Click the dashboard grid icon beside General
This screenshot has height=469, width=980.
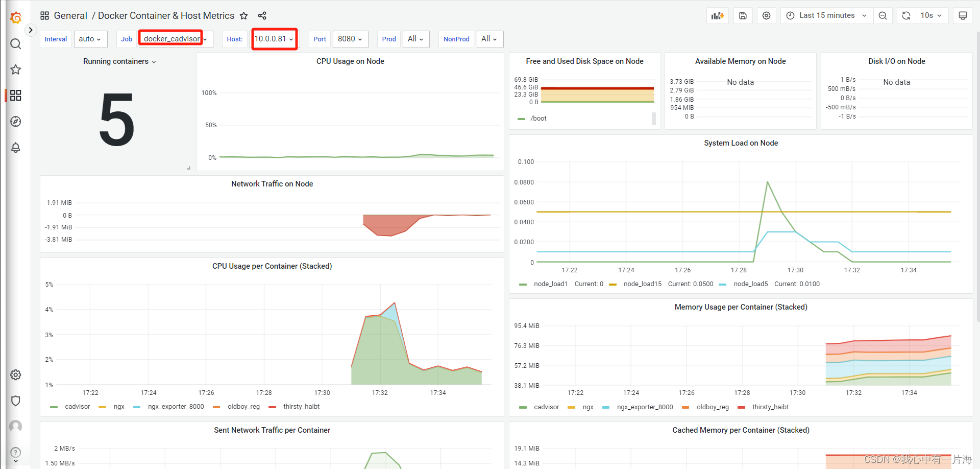tap(45, 16)
